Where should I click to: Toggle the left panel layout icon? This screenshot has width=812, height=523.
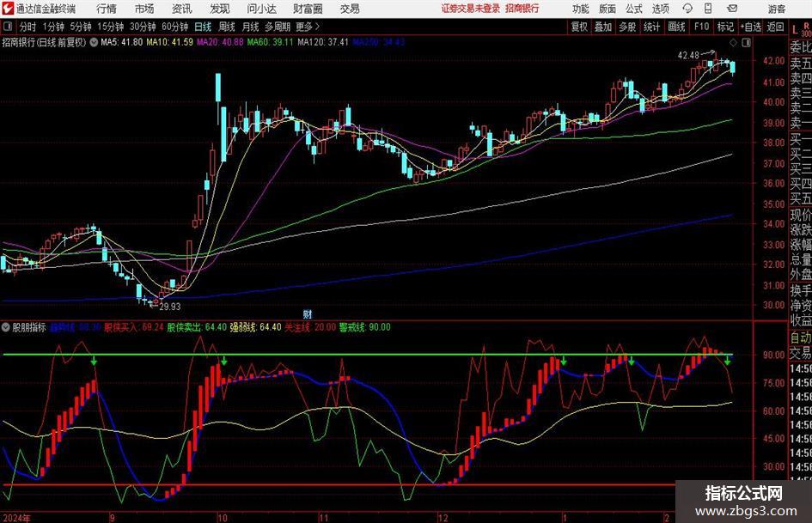tap(8, 27)
